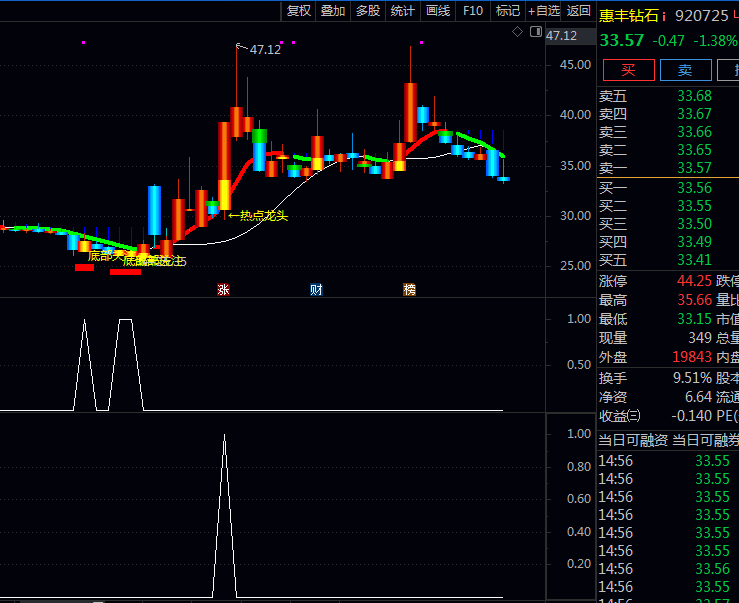Activate the 画线 drawing tool
Viewport: 739px width, 603px height.
[x=438, y=11]
